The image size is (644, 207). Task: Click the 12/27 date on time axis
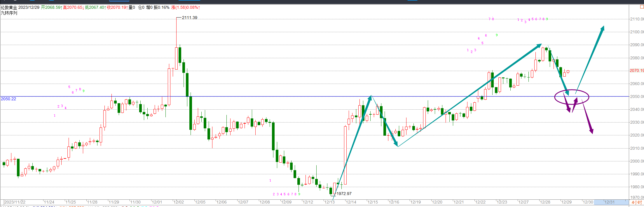click(523, 202)
